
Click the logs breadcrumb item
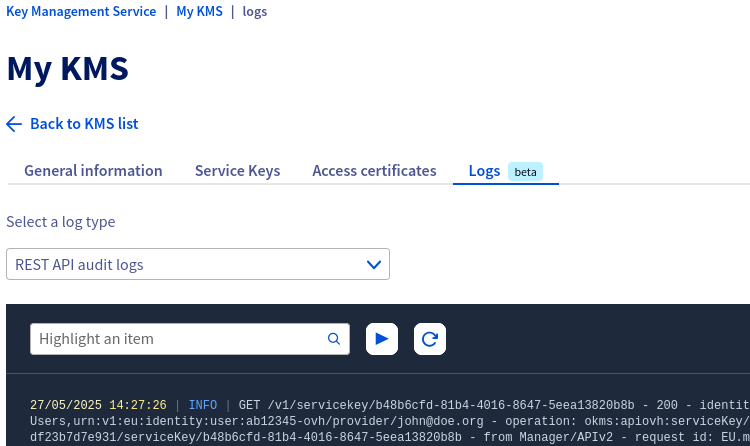pyautogui.click(x=255, y=12)
